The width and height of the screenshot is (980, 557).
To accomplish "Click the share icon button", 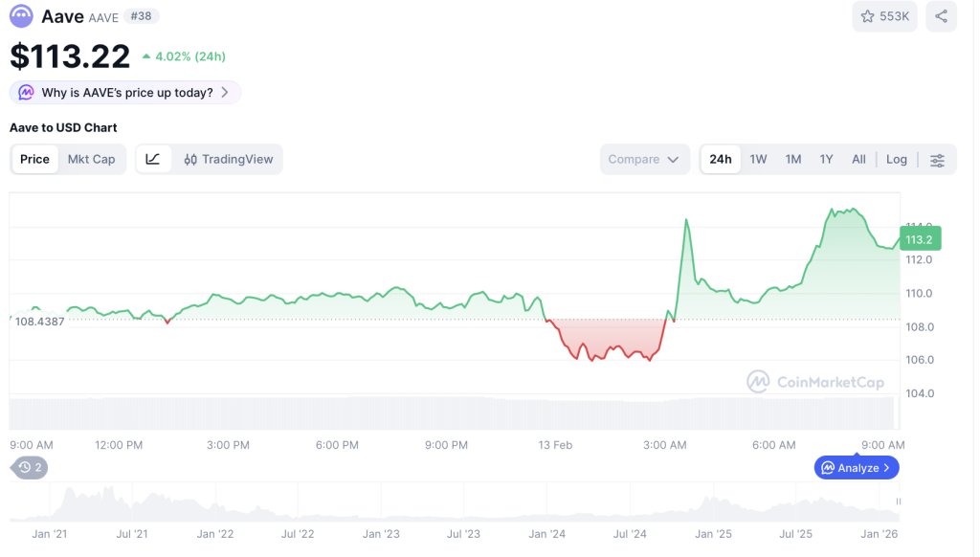I will coord(941,16).
